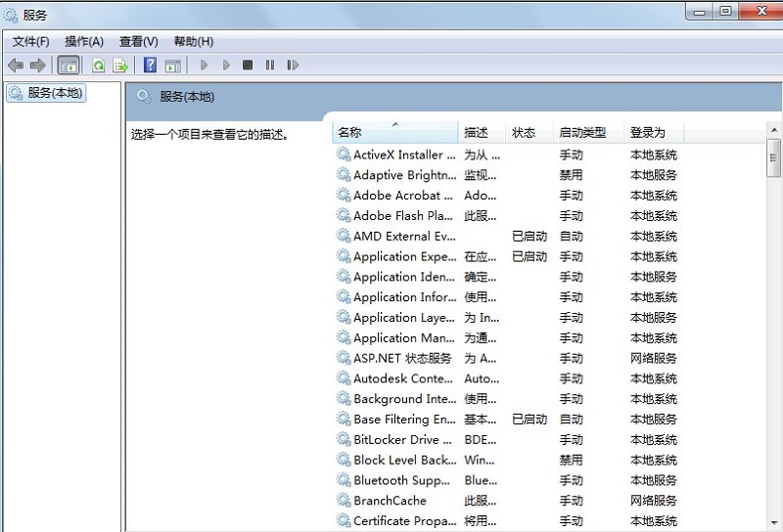Click the scrollbar down arrow
Screen dimensions: 783x532
coord(773,523)
